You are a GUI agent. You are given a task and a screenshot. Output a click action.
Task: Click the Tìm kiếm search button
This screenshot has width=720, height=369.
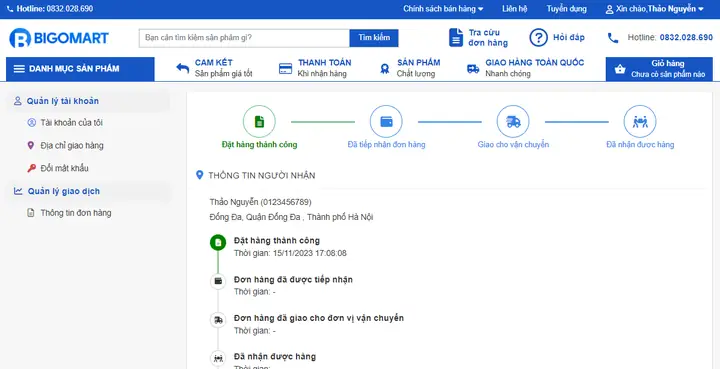pos(374,38)
